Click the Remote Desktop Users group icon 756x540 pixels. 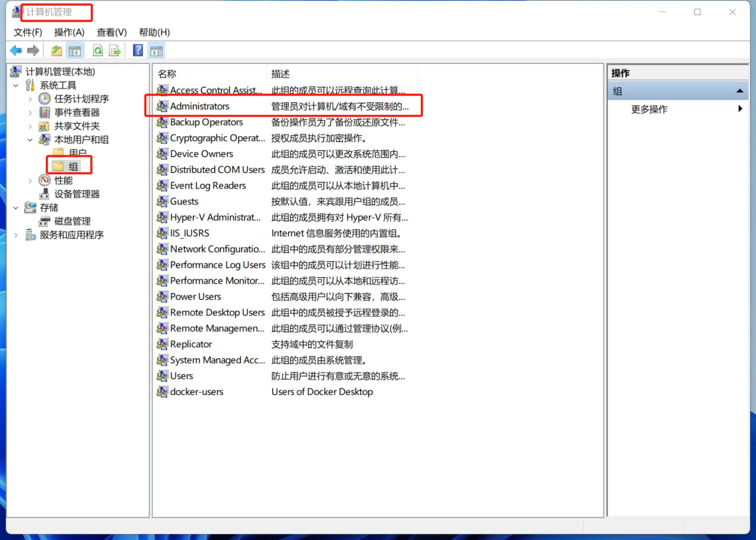162,312
